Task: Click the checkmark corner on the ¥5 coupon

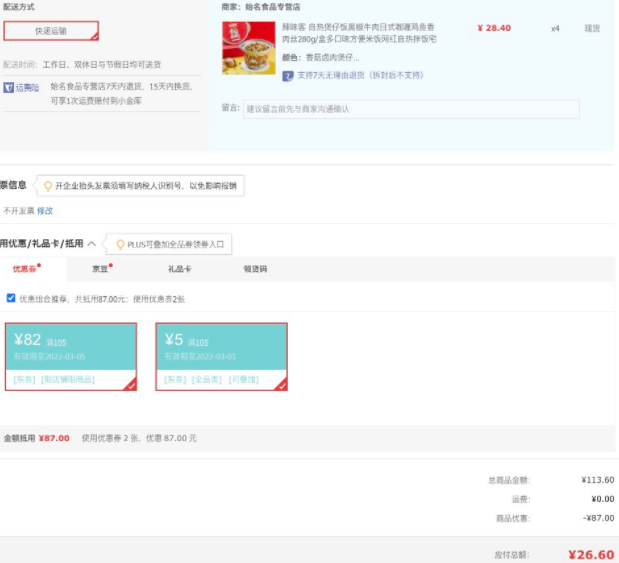Action: pos(281,384)
